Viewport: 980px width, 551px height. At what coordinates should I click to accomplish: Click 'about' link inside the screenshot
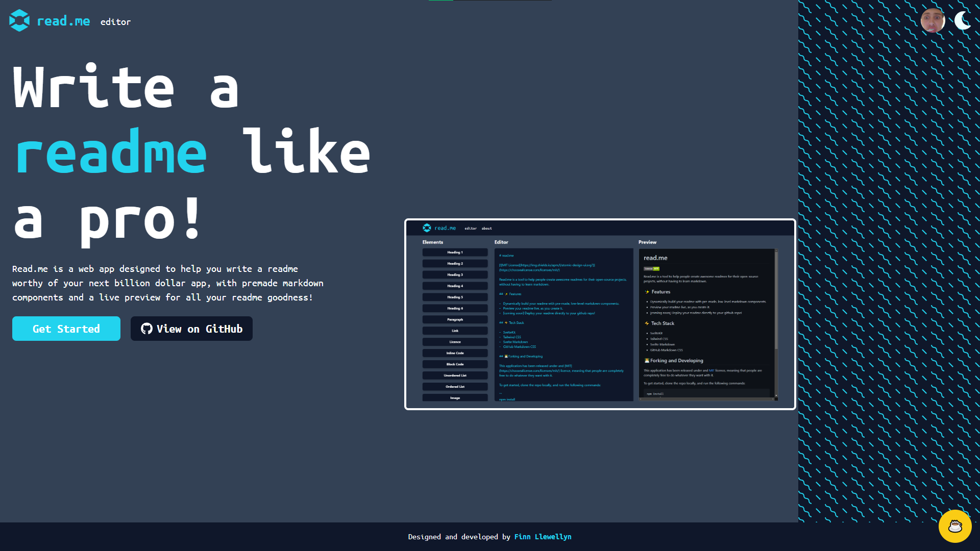[486, 229]
